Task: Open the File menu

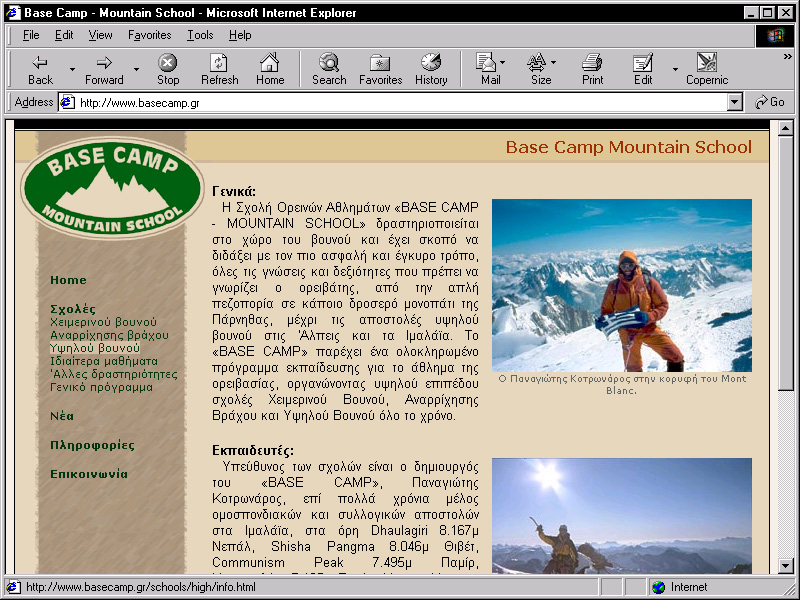Action: (x=31, y=35)
